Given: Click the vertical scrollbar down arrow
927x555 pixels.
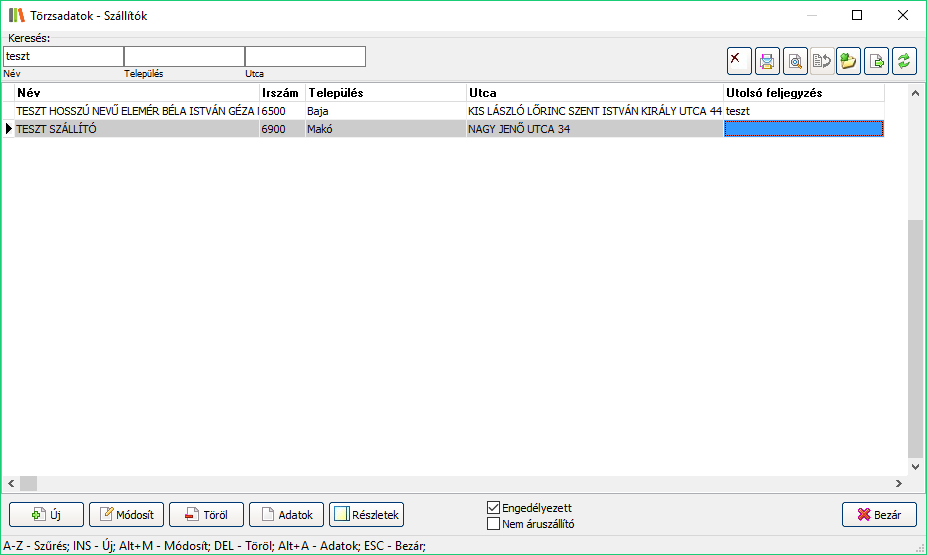Looking at the screenshot, I should (x=916, y=466).
